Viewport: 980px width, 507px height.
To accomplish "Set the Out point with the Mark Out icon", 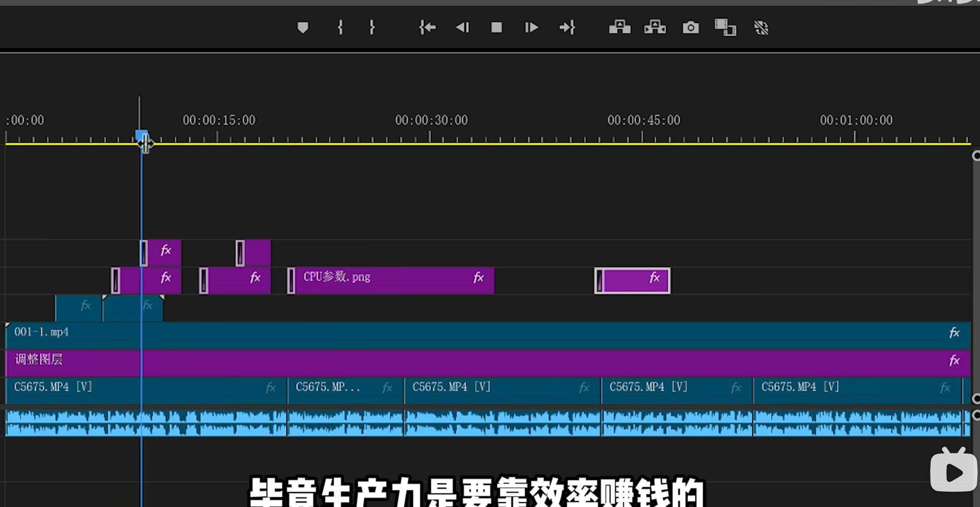I will pyautogui.click(x=372, y=27).
